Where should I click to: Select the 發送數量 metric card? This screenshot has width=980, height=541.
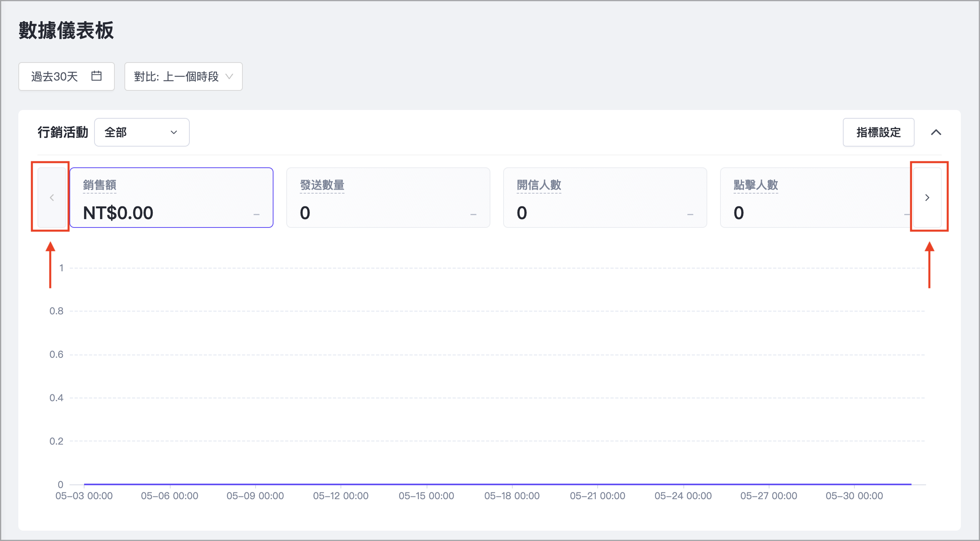coord(388,198)
